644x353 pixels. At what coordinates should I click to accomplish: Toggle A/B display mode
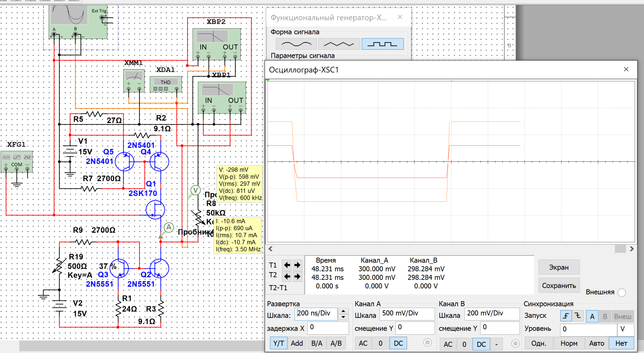[336, 343]
